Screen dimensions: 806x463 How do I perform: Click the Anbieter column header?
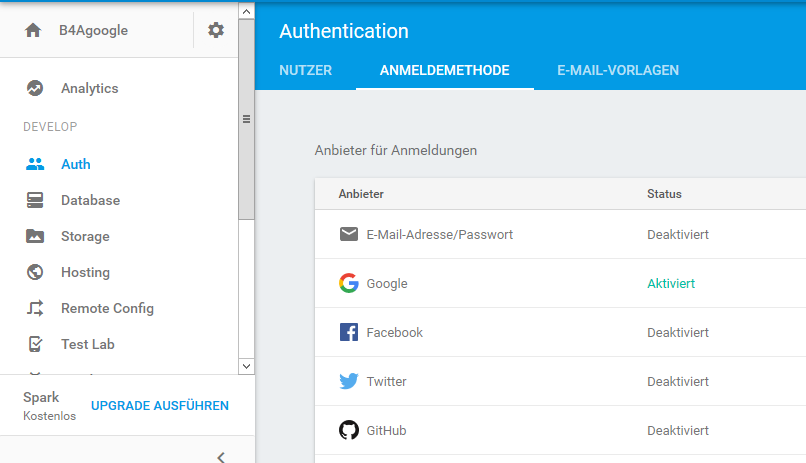361,194
